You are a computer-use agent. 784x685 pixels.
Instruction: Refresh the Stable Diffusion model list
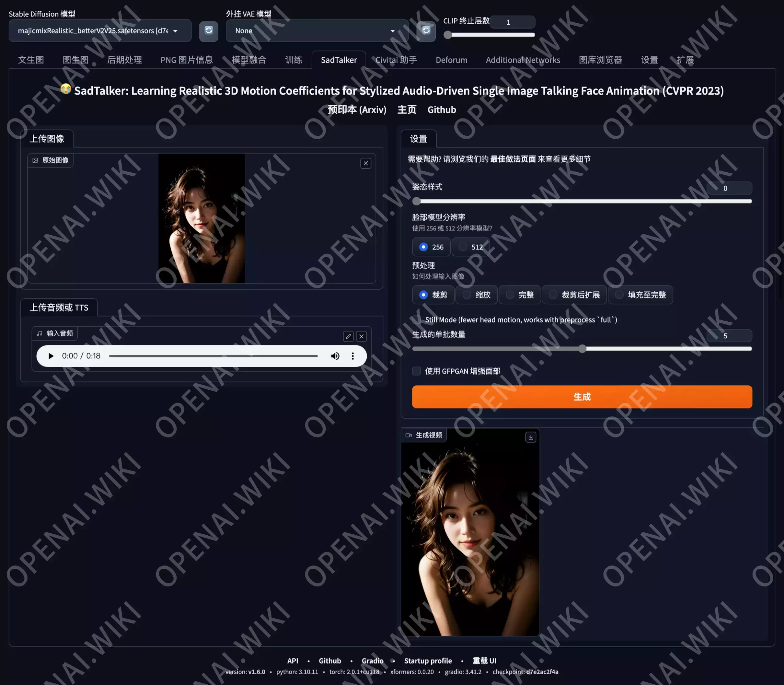(x=209, y=31)
